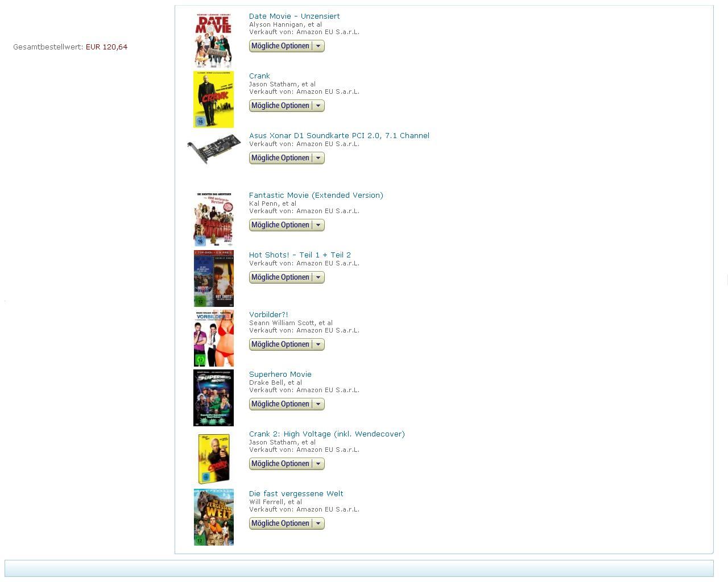This screenshot has height=582, width=728.
Task: Follow the Asus Xonar D1 Soundkarte link
Action: pyautogui.click(x=339, y=135)
